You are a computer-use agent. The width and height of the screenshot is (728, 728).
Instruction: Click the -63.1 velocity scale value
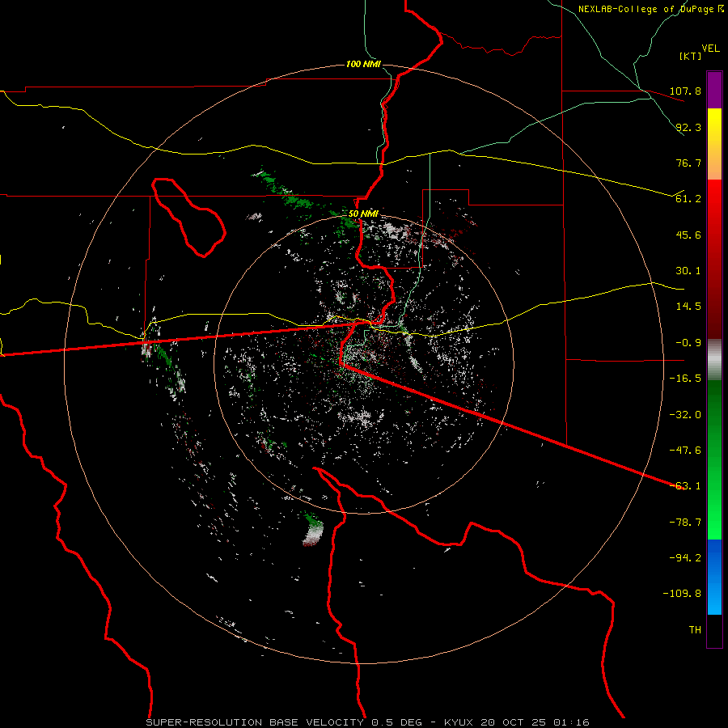[x=685, y=486]
